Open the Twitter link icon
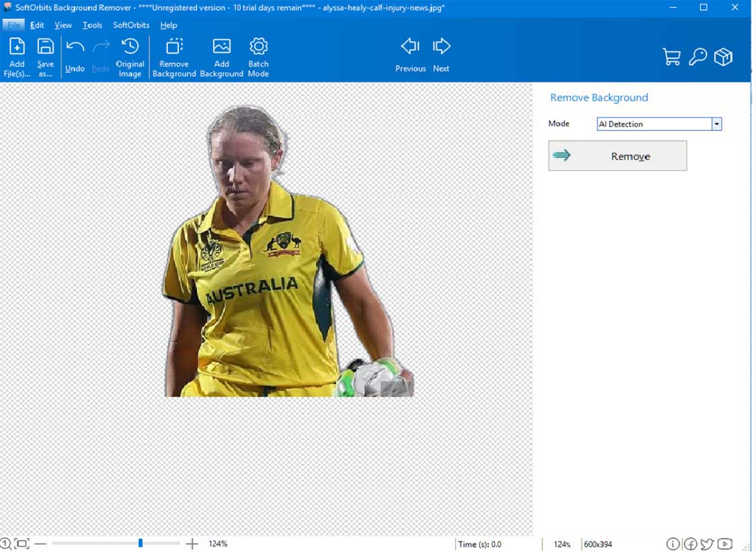Image resolution: width=756 pixels, height=552 pixels. [707, 544]
